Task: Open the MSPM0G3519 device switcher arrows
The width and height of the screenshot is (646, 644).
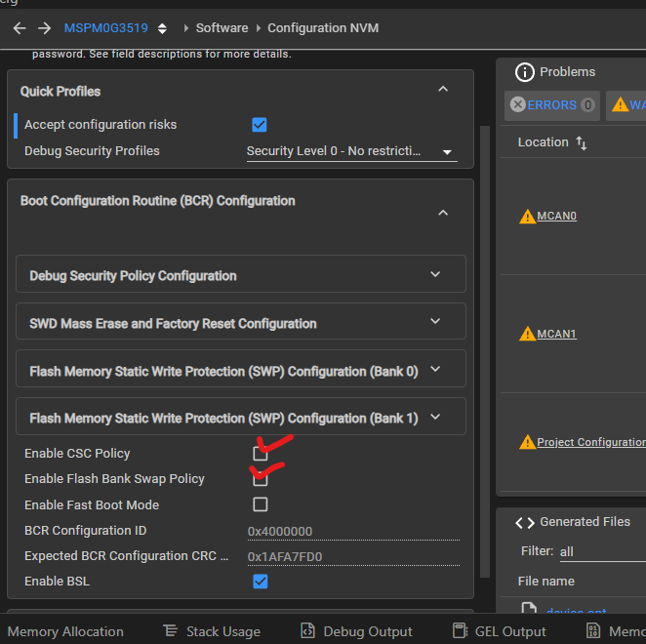Action: pyautogui.click(x=162, y=28)
